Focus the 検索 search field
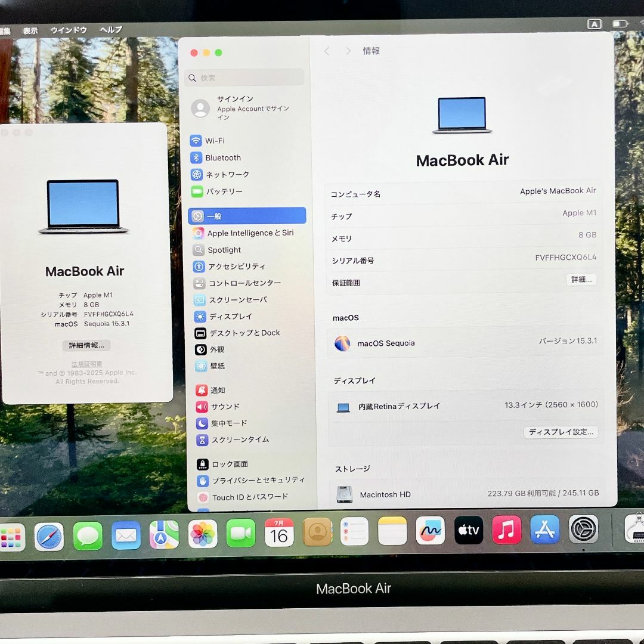The image size is (644, 644). pos(244,78)
